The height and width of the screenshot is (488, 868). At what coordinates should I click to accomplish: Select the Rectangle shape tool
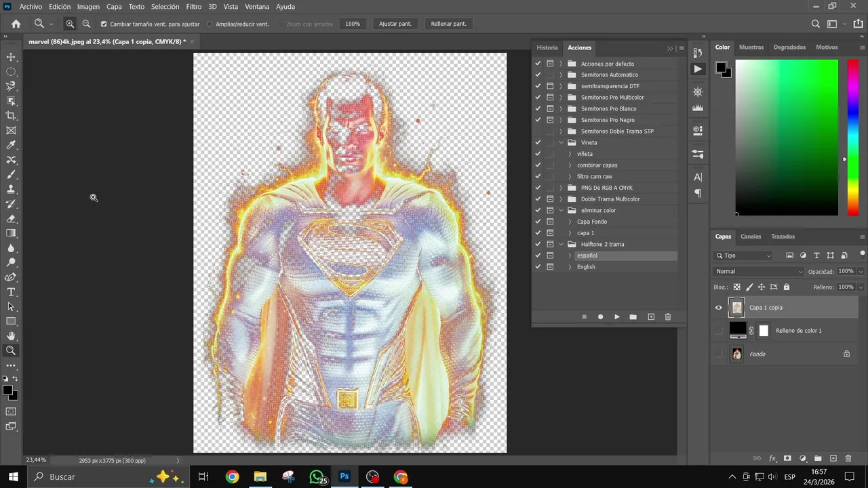point(11,321)
